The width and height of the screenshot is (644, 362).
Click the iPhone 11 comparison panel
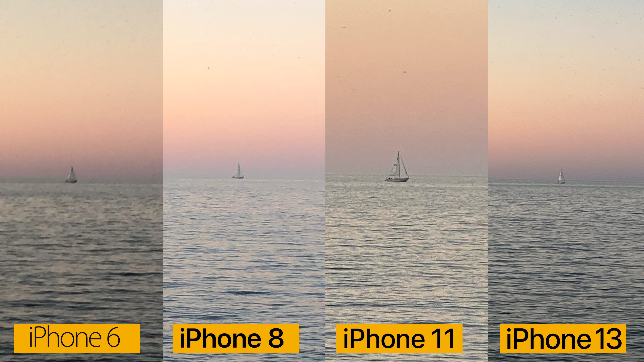[x=402, y=181]
